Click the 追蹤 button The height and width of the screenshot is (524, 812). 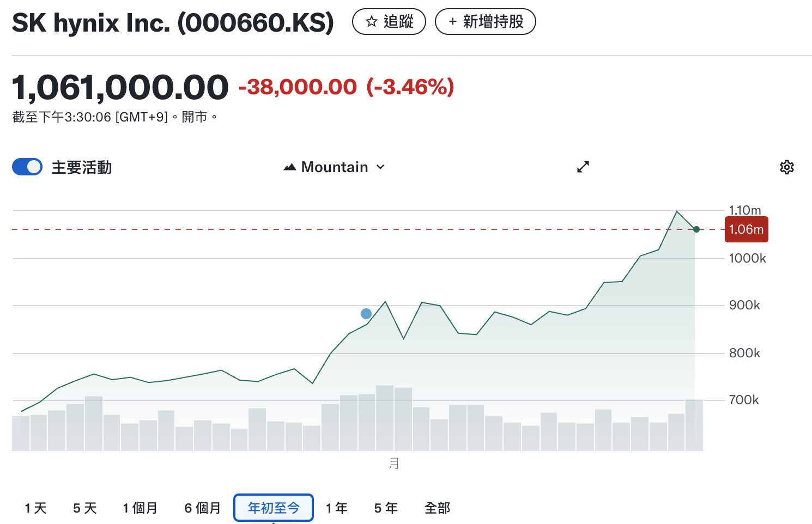pyautogui.click(x=389, y=22)
